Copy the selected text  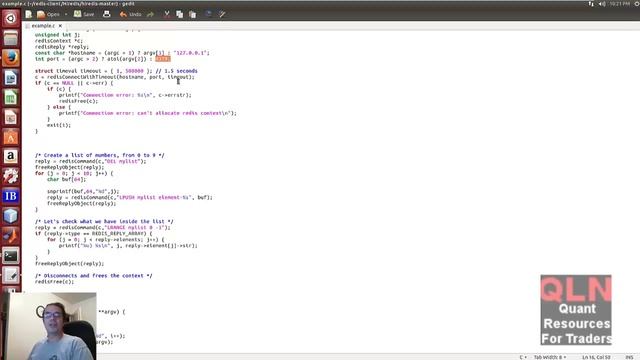(179, 14)
